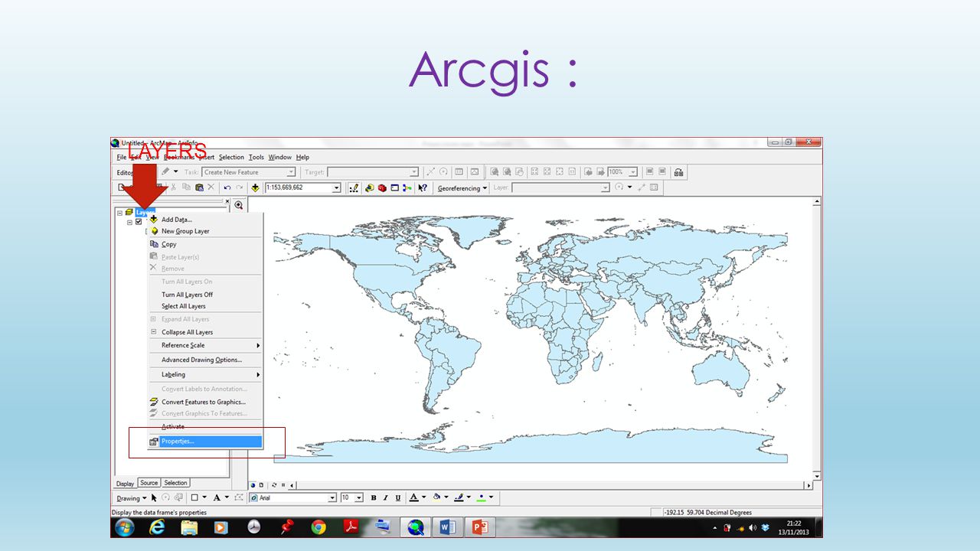Click the Paste toolbar icon
980x551 pixels.
click(x=199, y=187)
